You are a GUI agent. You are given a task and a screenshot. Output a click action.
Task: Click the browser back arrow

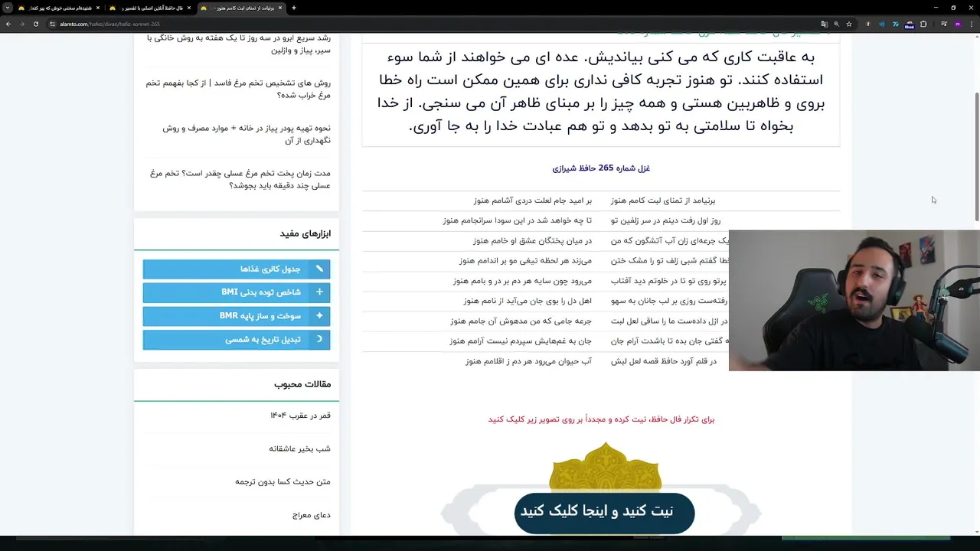click(8, 24)
